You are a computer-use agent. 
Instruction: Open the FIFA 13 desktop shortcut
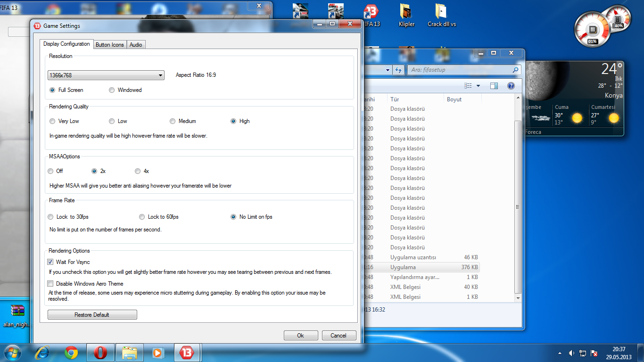pos(372,15)
